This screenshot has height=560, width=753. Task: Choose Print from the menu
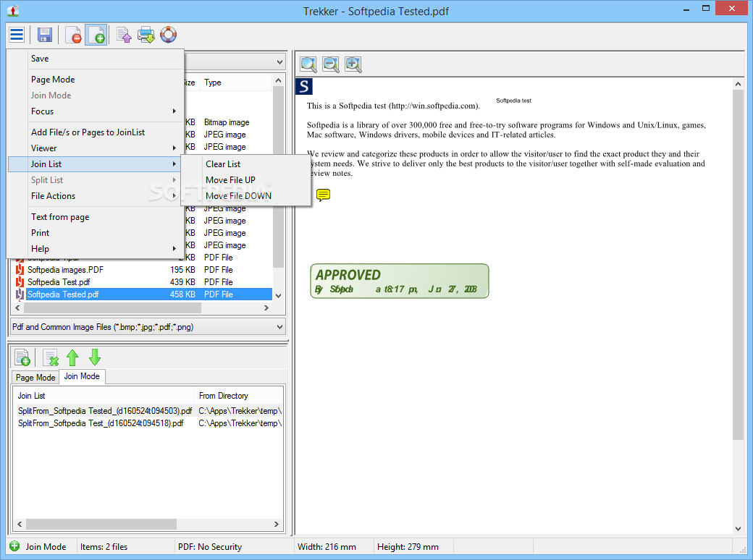96,233
